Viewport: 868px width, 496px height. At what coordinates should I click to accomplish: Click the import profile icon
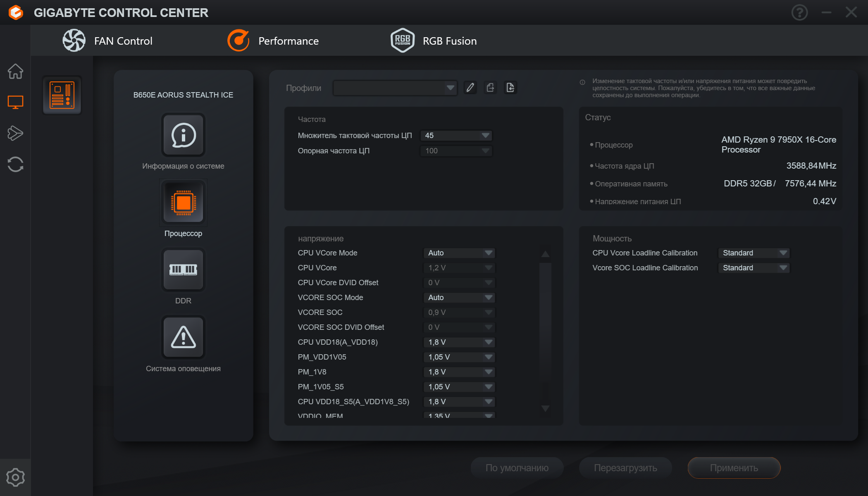pos(510,88)
